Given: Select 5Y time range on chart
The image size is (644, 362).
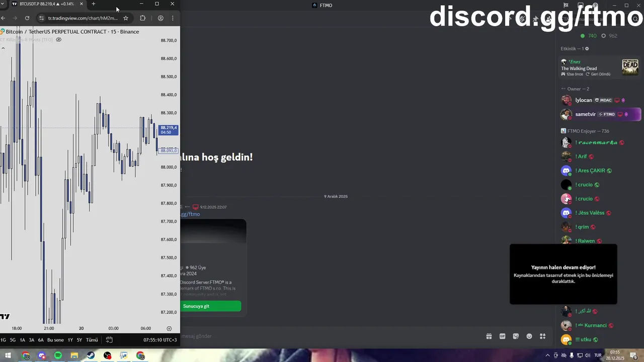Looking at the screenshot, I should pyautogui.click(x=79, y=340).
